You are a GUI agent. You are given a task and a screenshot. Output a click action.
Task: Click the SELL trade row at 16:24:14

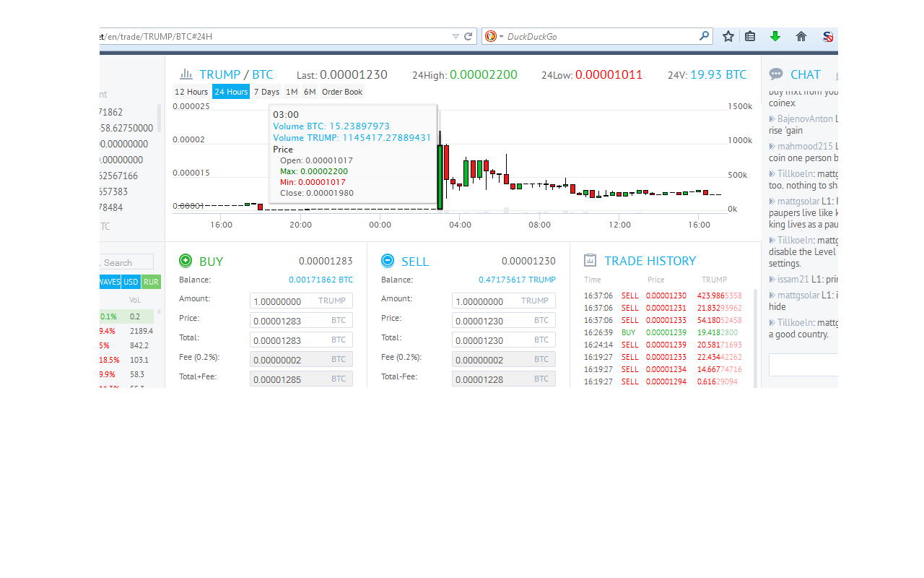663,345
